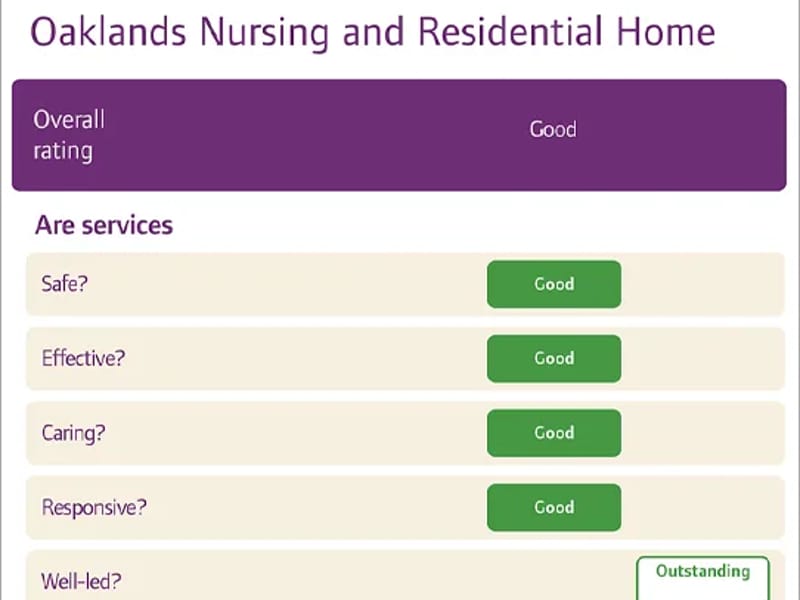Click the green Good badge for Safe
This screenshot has height=600, width=800.
tap(554, 284)
